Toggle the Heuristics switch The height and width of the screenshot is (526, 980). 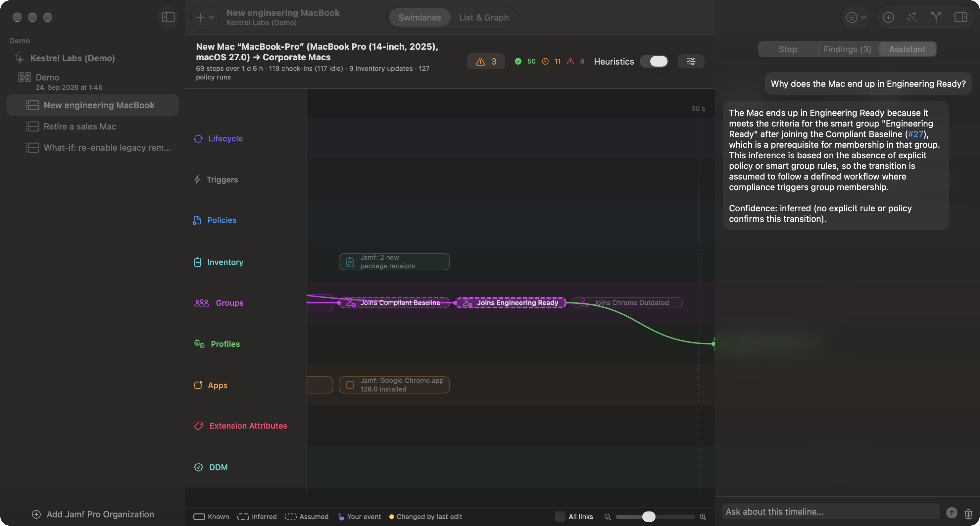click(x=654, y=61)
